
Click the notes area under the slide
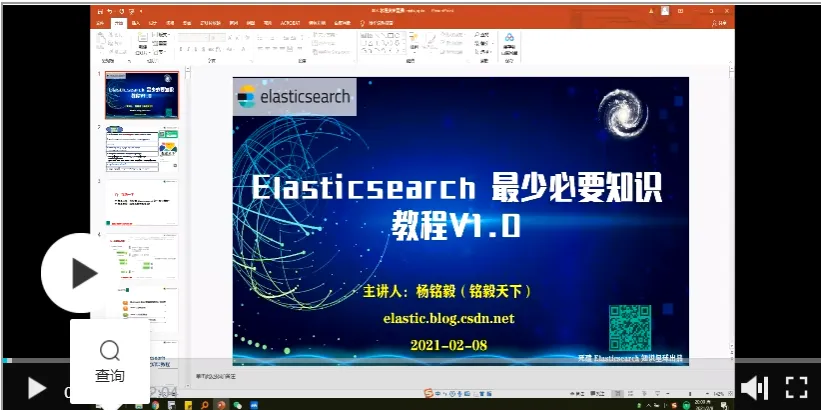click(461, 376)
